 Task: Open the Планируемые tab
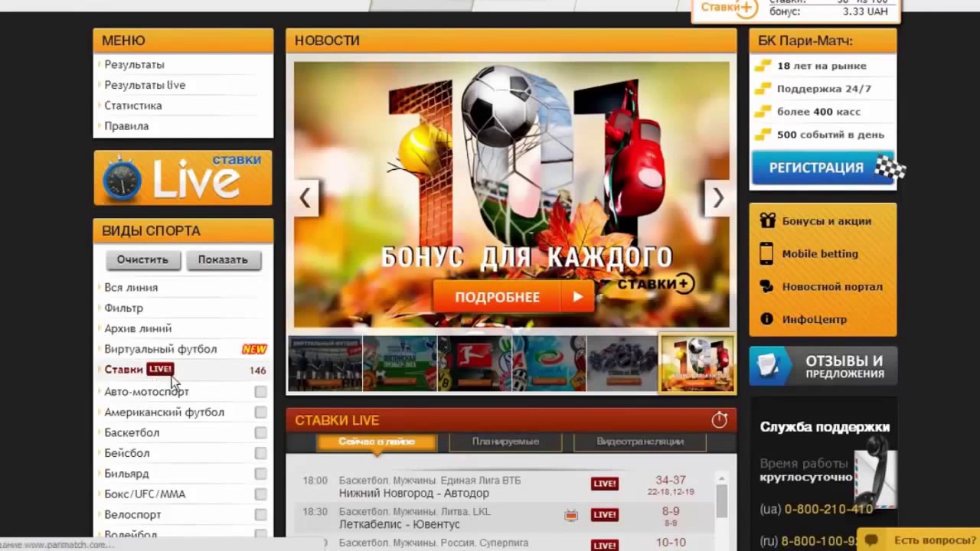coord(505,442)
